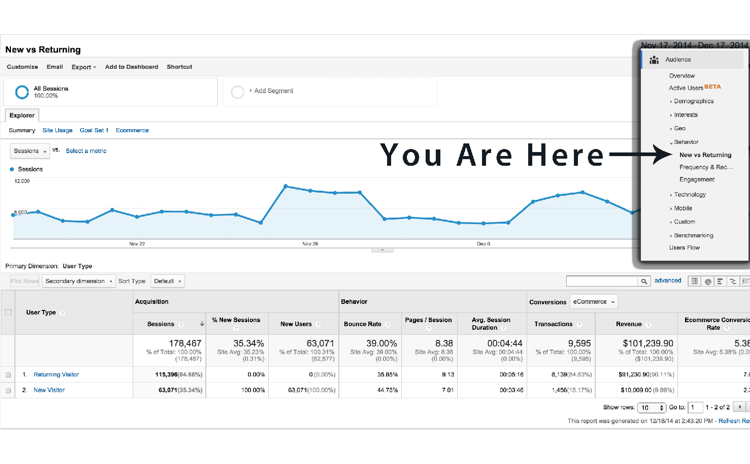Click the Email button

tap(55, 67)
